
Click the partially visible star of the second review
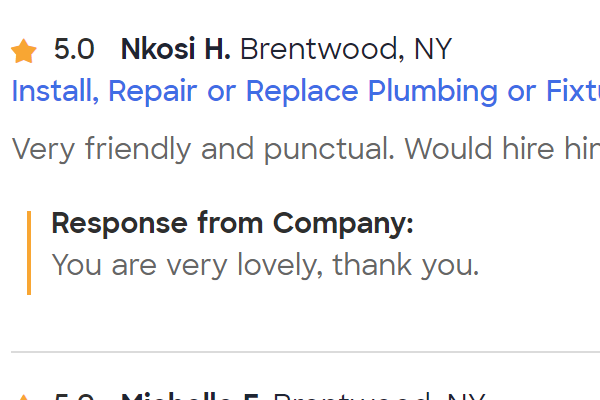[x=24, y=398]
